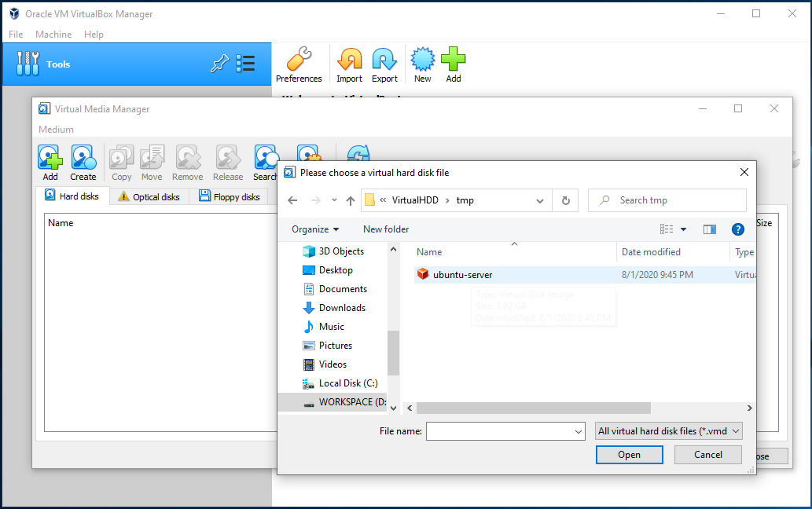Viewport: 812px width, 509px height.
Task: Click the navigation pane scroll-up arrow
Action: 394,249
